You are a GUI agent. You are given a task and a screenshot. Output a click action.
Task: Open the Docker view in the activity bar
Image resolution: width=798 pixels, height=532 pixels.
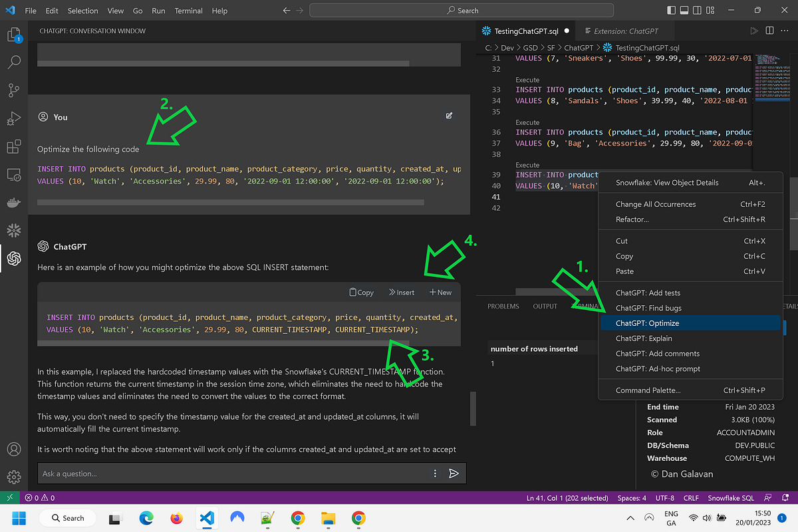point(14,202)
